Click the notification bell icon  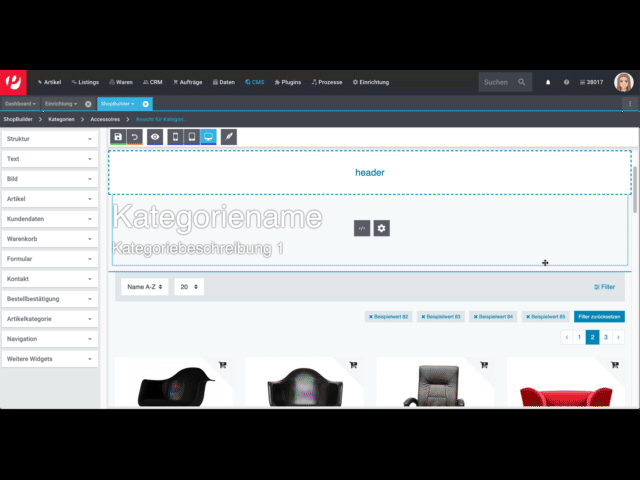tap(548, 82)
